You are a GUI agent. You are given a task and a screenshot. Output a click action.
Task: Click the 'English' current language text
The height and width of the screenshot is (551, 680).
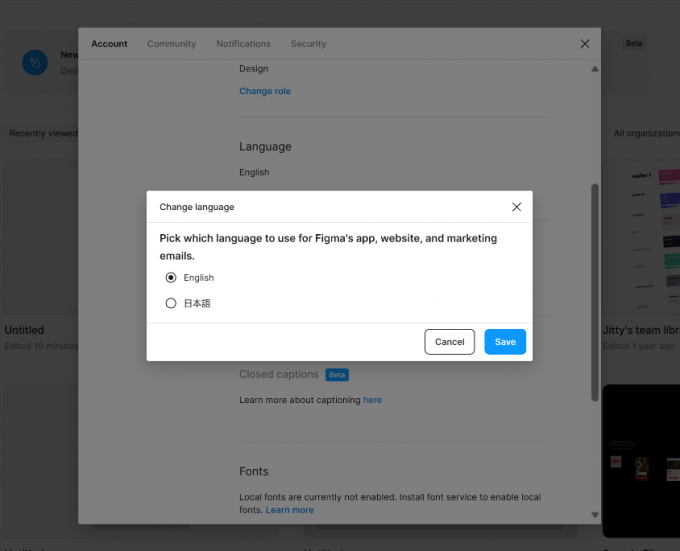(254, 172)
